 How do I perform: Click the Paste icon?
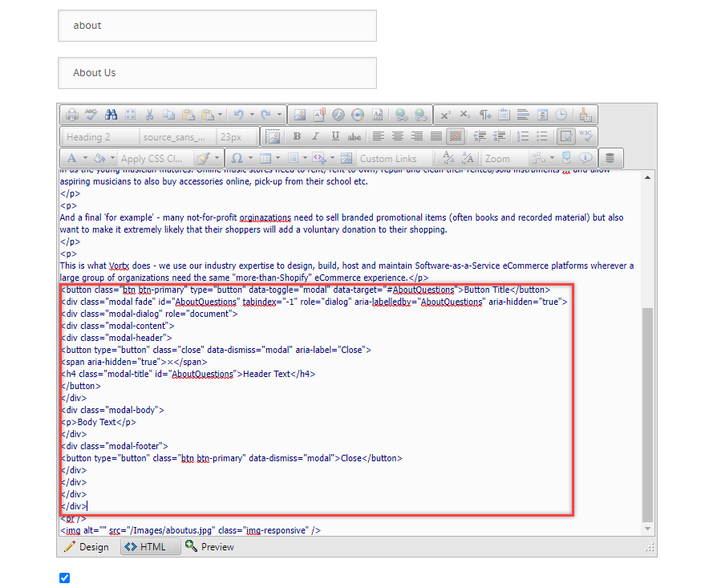tap(188, 115)
